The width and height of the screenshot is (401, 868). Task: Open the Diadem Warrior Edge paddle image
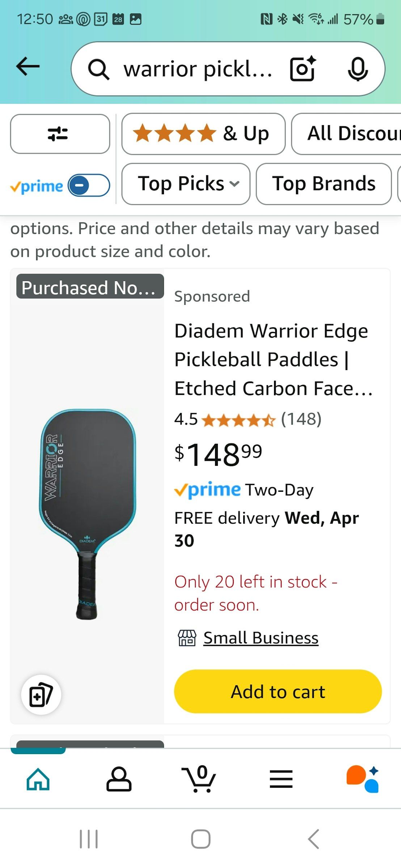point(87,514)
